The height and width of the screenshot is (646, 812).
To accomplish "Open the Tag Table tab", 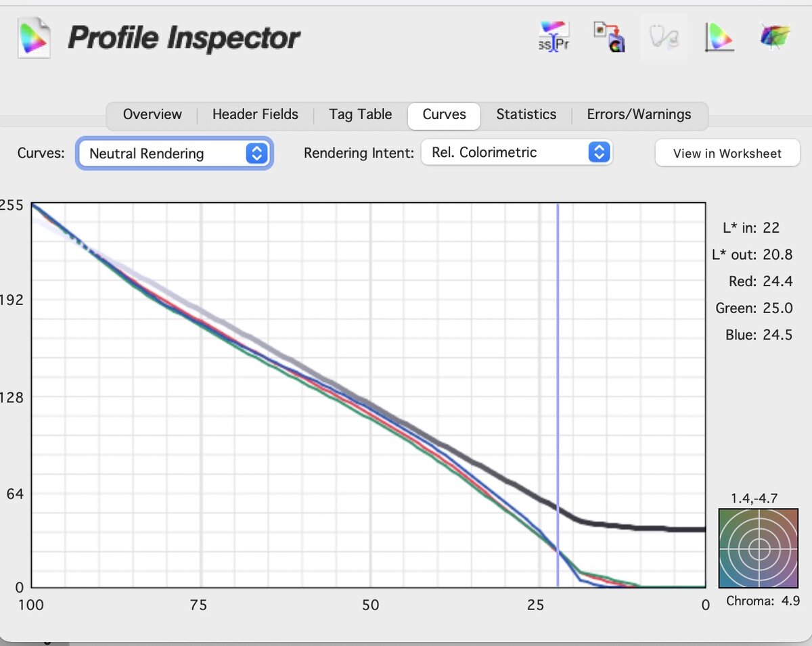I will tap(360, 115).
